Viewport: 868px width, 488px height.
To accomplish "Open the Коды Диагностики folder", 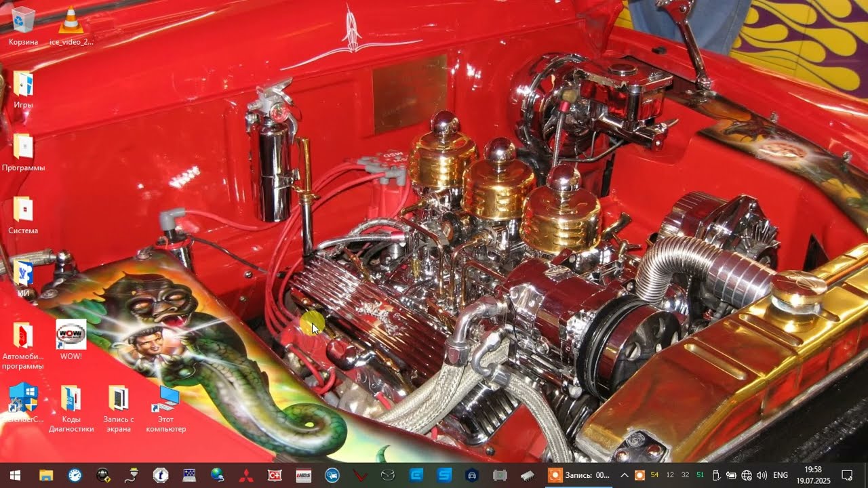I will point(71,408).
